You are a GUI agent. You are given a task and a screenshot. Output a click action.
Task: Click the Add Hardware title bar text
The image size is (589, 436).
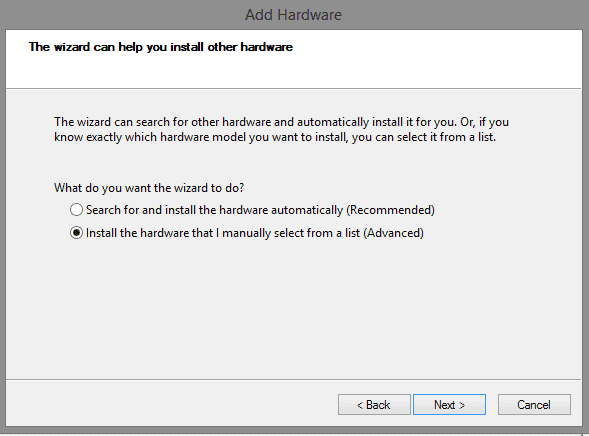tap(293, 15)
